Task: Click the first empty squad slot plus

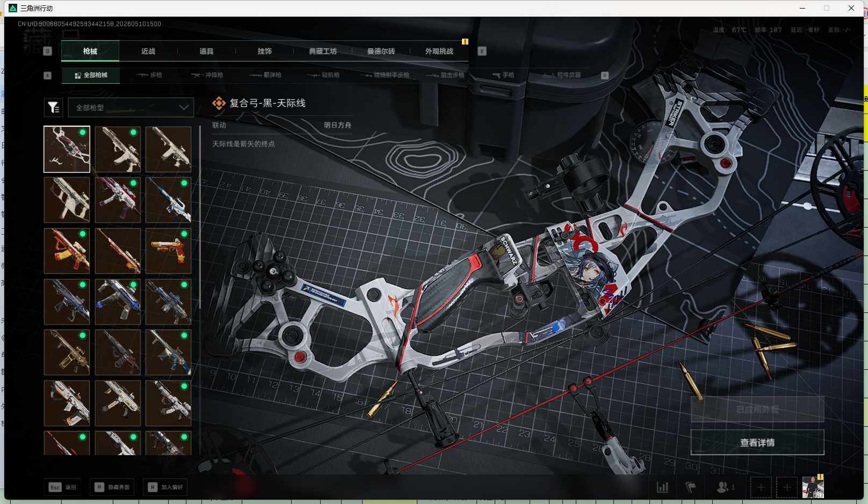Action: (761, 487)
